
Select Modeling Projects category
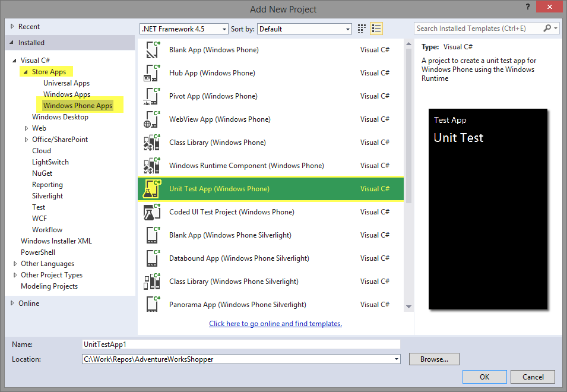click(49, 286)
